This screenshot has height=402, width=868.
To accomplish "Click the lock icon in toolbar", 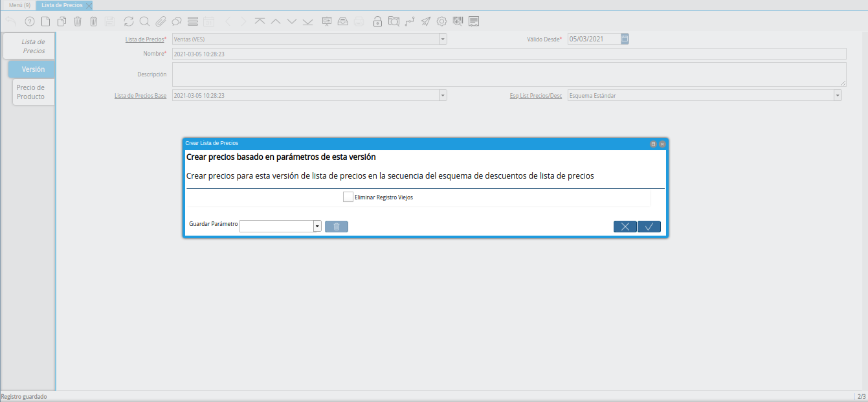I will pos(377,21).
